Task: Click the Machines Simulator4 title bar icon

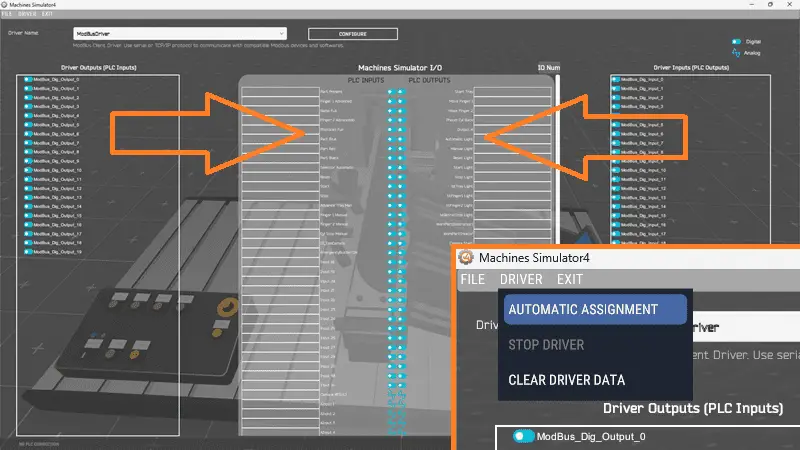Action: [x=4, y=5]
